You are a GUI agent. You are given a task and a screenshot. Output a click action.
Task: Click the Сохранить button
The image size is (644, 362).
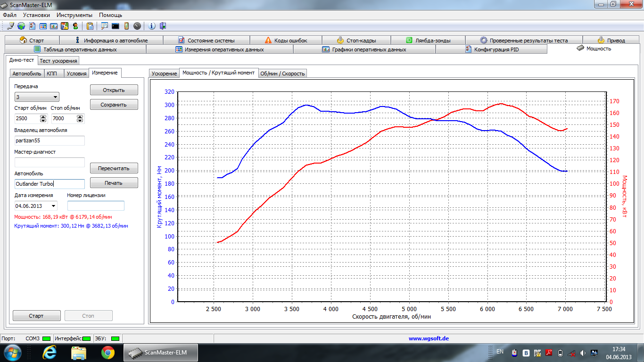[x=114, y=105]
